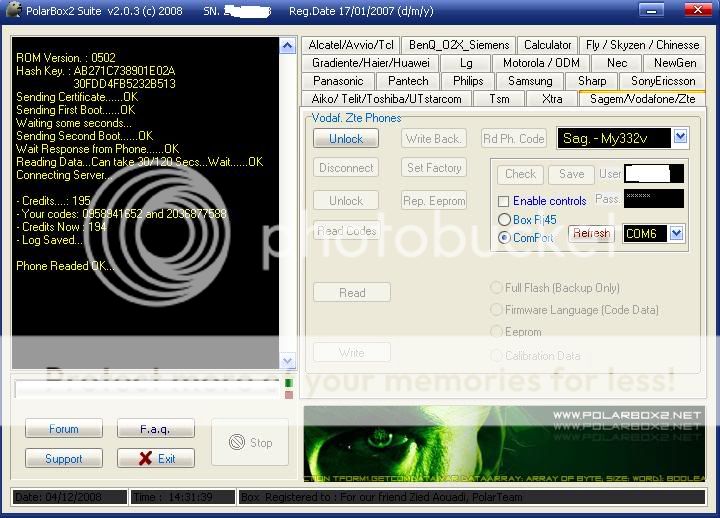Switch to the Lg tab
720x518 pixels.
point(466,63)
